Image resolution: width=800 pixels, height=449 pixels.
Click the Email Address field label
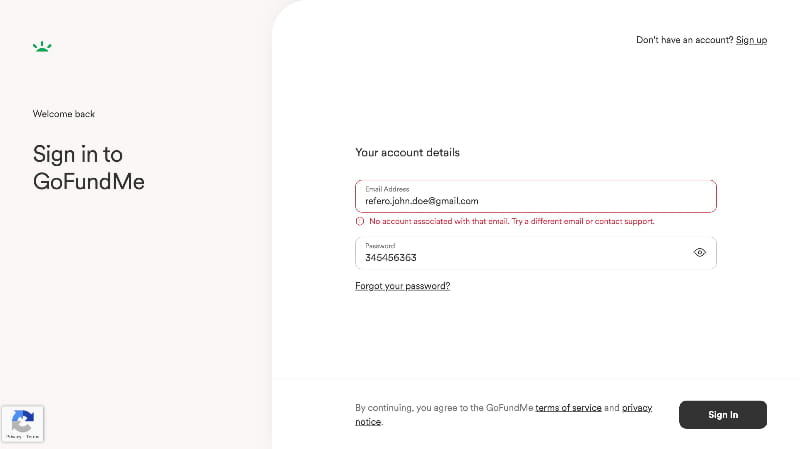pos(387,189)
